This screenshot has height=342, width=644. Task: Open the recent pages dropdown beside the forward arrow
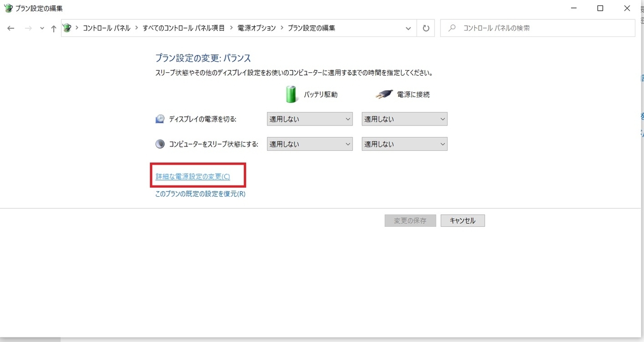(41, 28)
